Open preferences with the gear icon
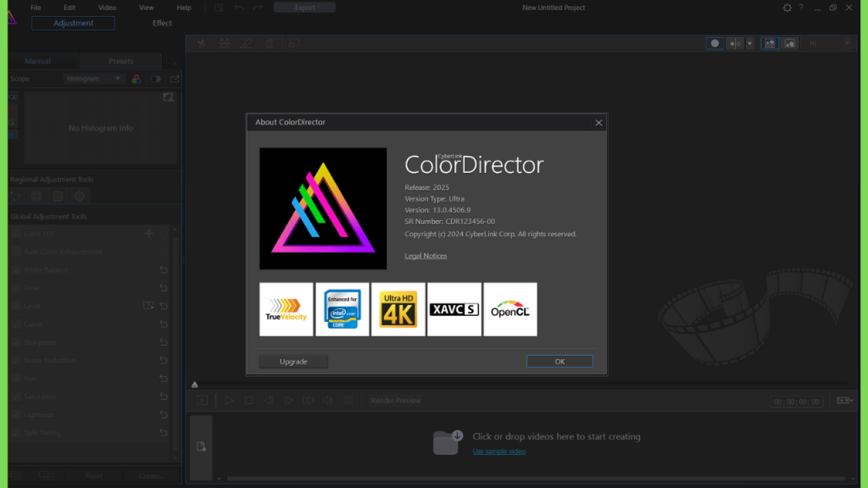868x488 pixels. coord(787,8)
